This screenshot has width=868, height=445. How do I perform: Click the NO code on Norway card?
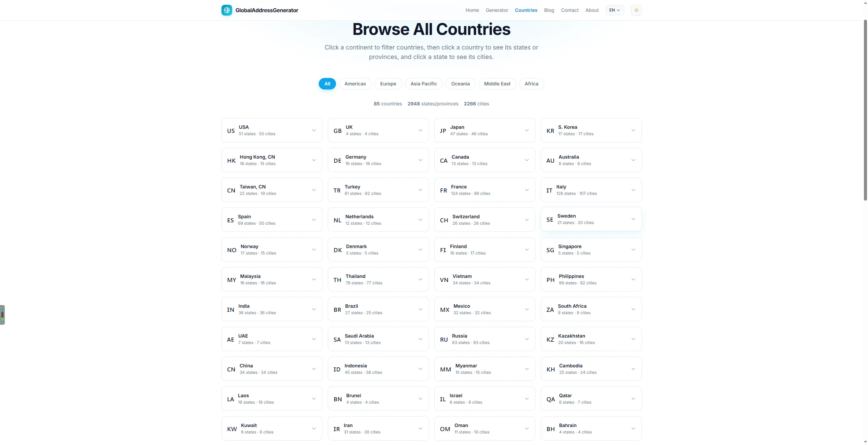point(232,250)
